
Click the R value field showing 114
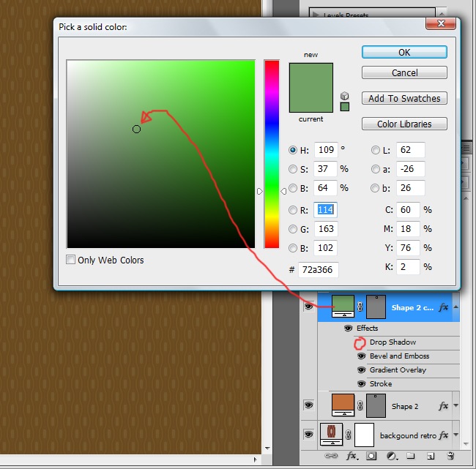[325, 210]
